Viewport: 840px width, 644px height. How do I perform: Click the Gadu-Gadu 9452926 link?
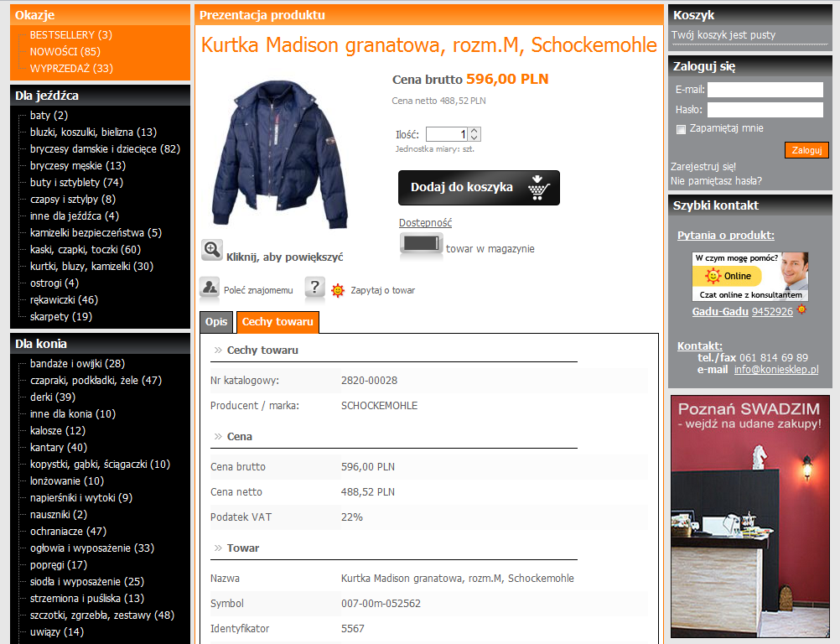(743, 312)
